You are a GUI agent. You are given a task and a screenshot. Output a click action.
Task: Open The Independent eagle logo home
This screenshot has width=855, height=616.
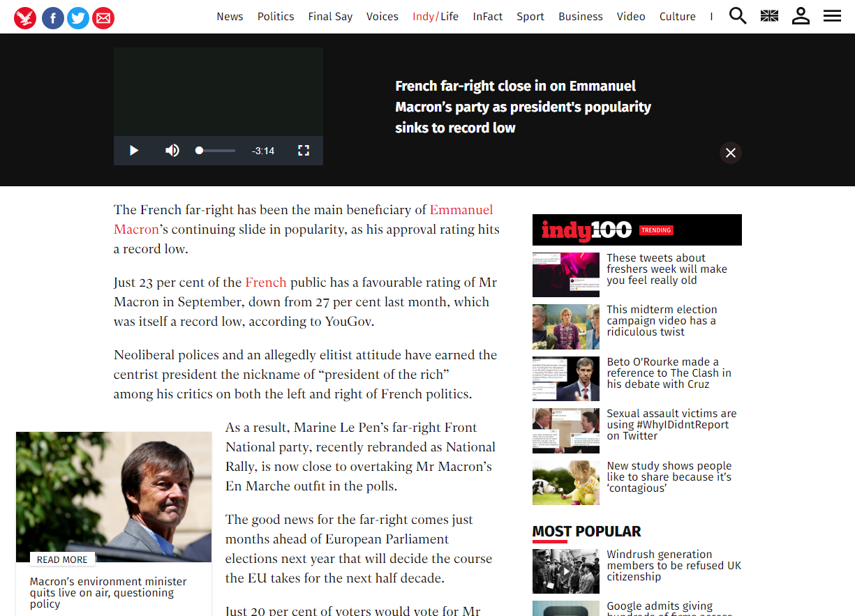25,17
